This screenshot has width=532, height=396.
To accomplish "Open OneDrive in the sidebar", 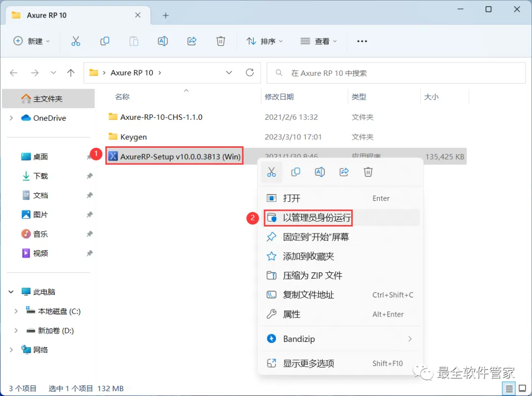I will (50, 118).
